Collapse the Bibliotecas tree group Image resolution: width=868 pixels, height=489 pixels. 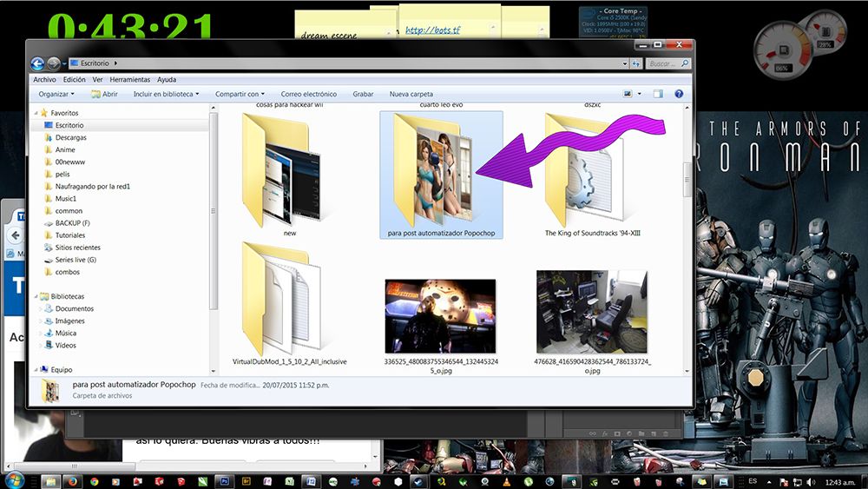[x=36, y=297]
